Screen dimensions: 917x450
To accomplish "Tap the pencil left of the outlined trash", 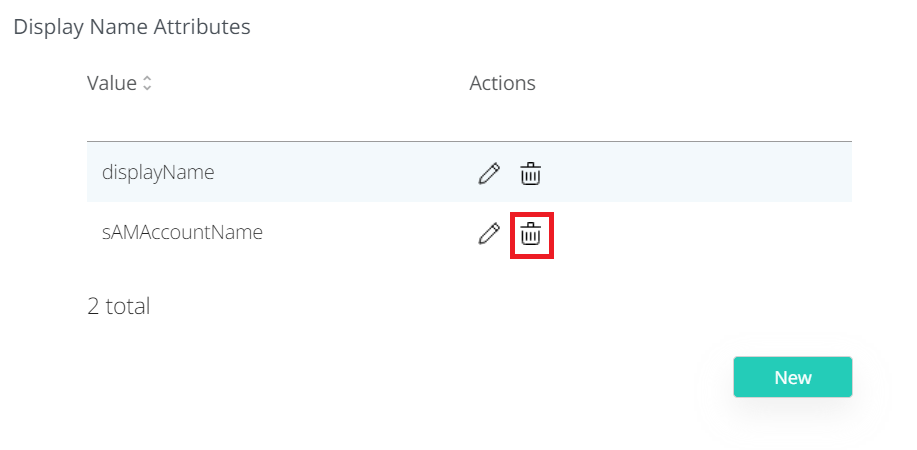I will (488, 234).
